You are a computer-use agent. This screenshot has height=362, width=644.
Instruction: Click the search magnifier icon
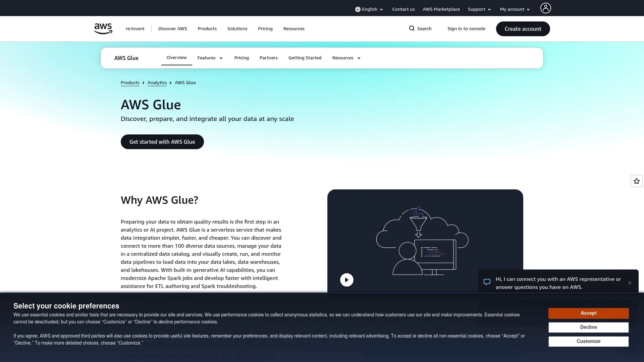pyautogui.click(x=412, y=28)
